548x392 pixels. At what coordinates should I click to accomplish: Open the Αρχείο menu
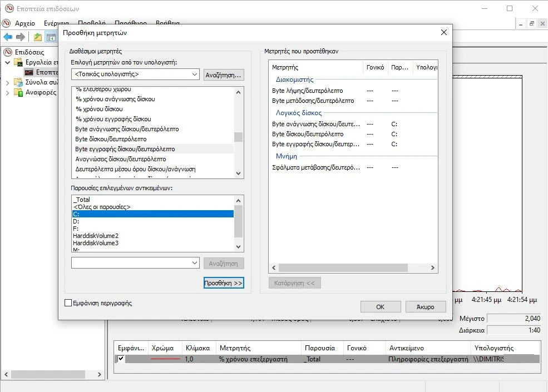[x=24, y=23]
